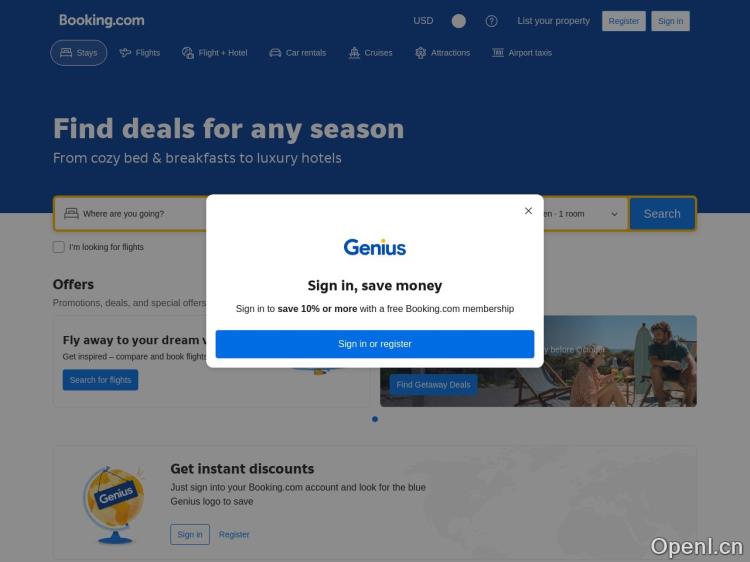Click the blue "Sign in or register" button

tap(375, 344)
